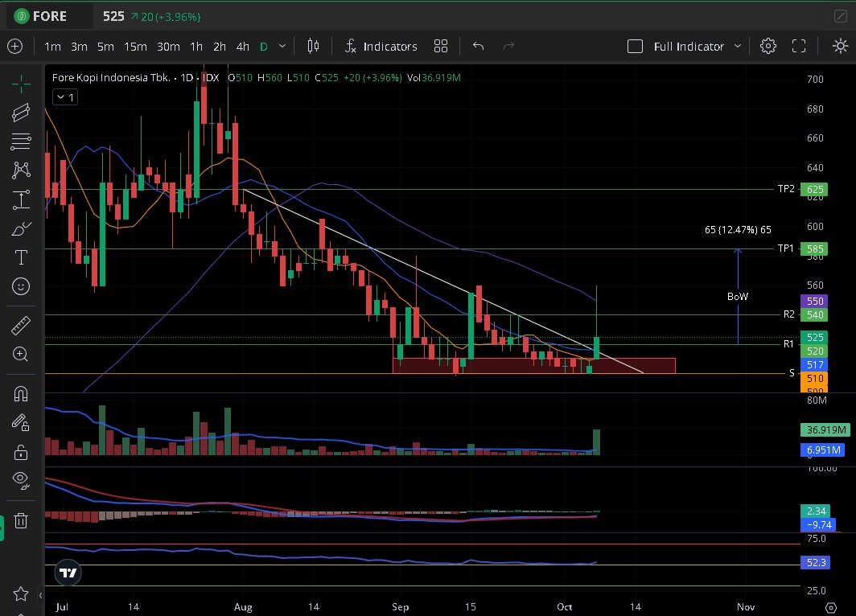Collapse the indicator legend expander
This screenshot has width=856, height=616.
coord(64,97)
